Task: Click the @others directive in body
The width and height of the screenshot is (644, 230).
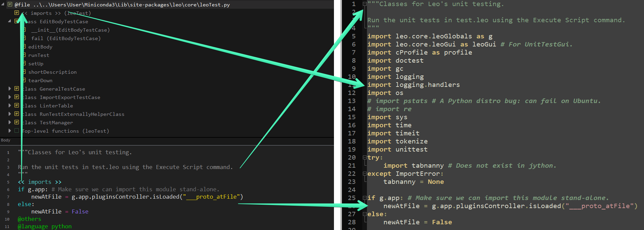Action: (x=30, y=219)
